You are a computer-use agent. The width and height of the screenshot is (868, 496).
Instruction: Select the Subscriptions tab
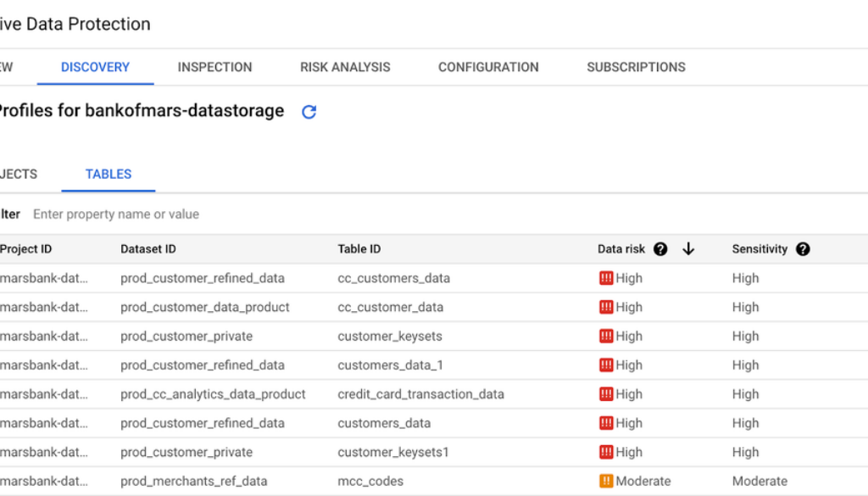(x=636, y=67)
